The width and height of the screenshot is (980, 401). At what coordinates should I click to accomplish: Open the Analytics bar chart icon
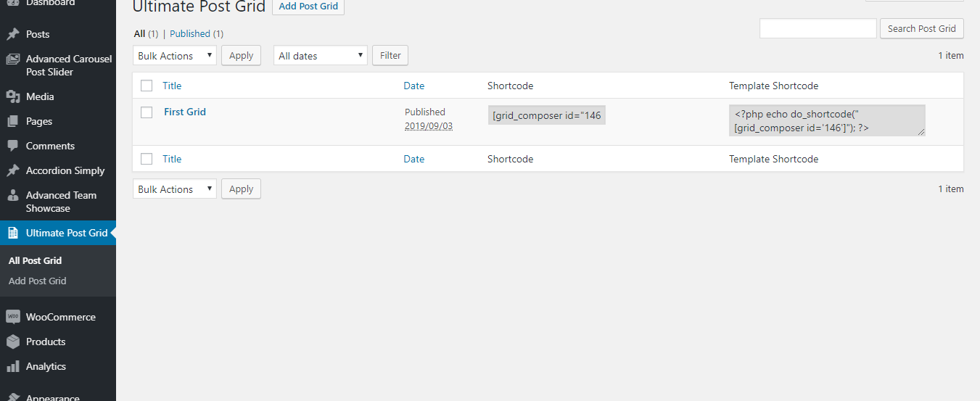[x=12, y=366]
